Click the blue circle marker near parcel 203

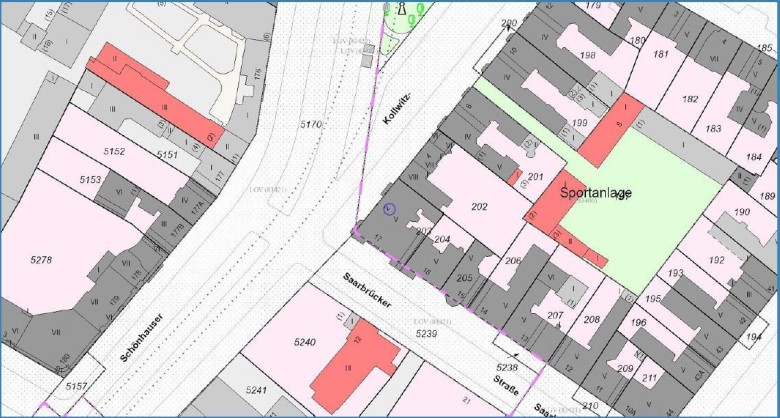(x=390, y=210)
